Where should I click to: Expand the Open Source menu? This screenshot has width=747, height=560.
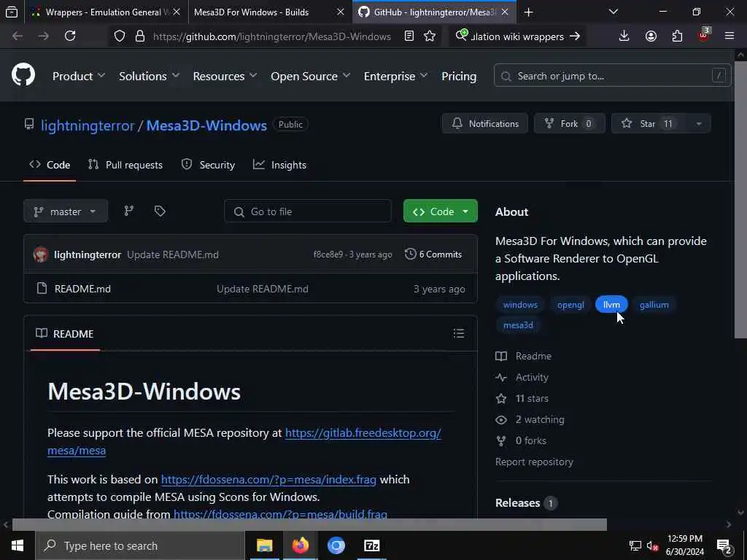311,76
